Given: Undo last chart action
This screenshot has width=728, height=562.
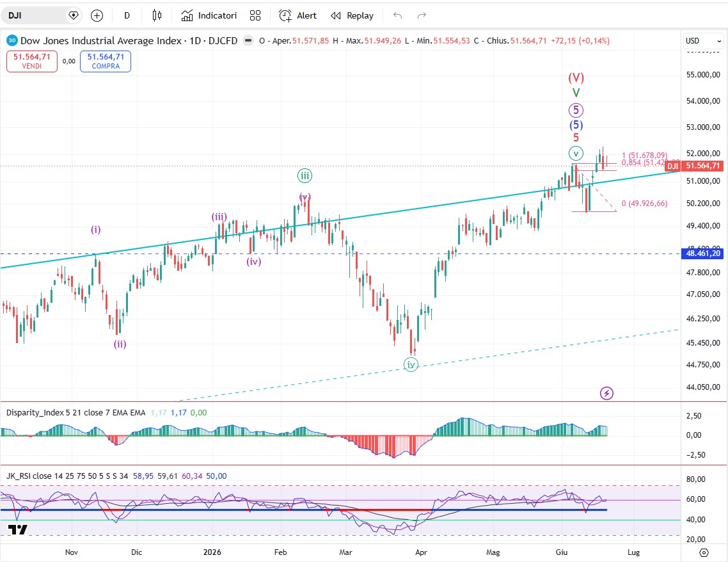Looking at the screenshot, I should [x=397, y=16].
